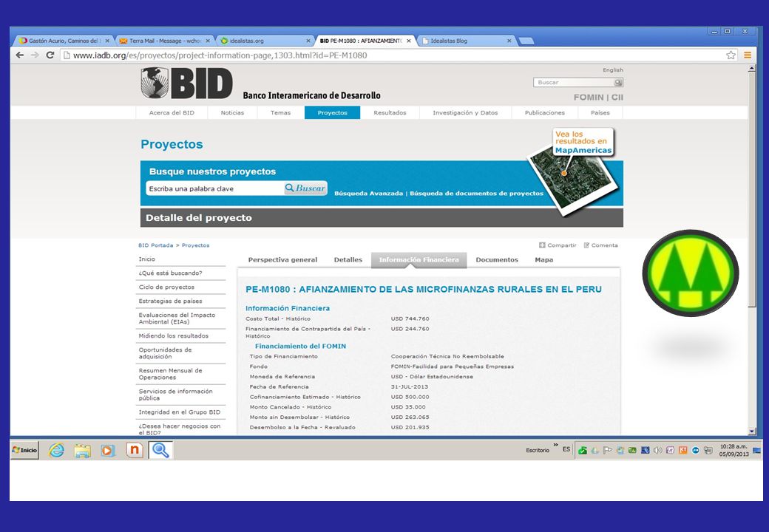The width and height of the screenshot is (769, 532).
Task: Open '¿Qué está buscando?' sidebar link
Action: (170, 273)
